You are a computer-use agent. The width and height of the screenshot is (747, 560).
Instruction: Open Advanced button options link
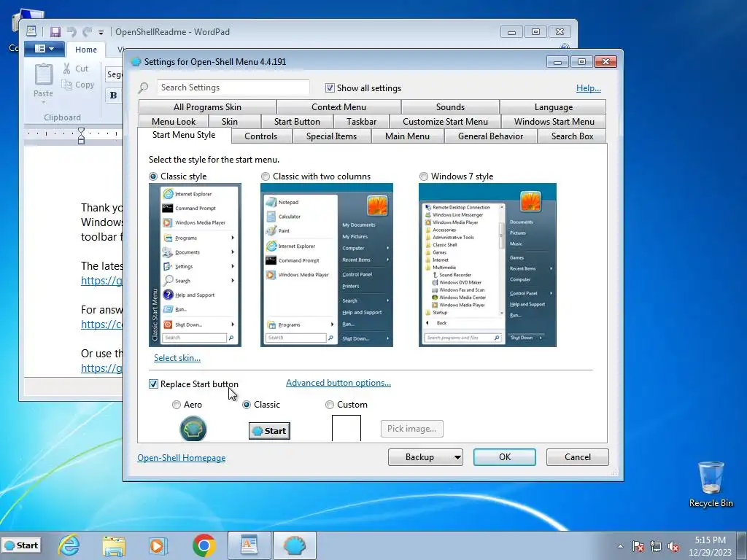click(338, 383)
